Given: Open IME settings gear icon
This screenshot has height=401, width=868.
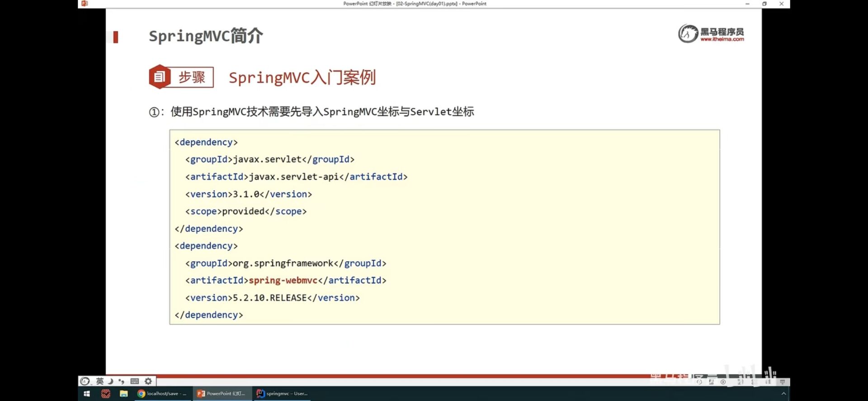Looking at the screenshot, I should pos(148,382).
